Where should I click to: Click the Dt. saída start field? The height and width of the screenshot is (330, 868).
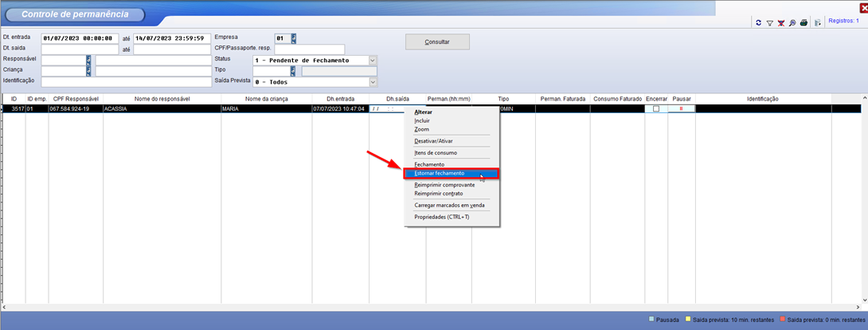(80, 49)
